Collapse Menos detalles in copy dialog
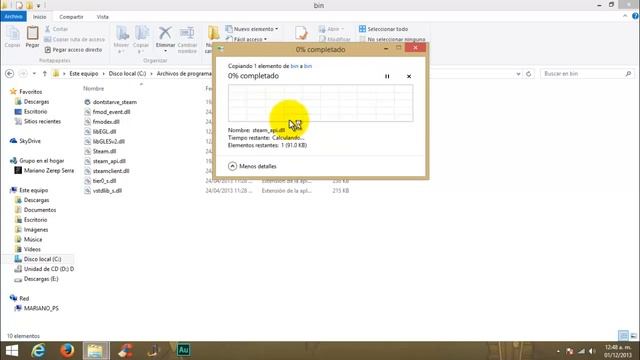The width and height of the screenshot is (640, 360). pyautogui.click(x=252, y=166)
